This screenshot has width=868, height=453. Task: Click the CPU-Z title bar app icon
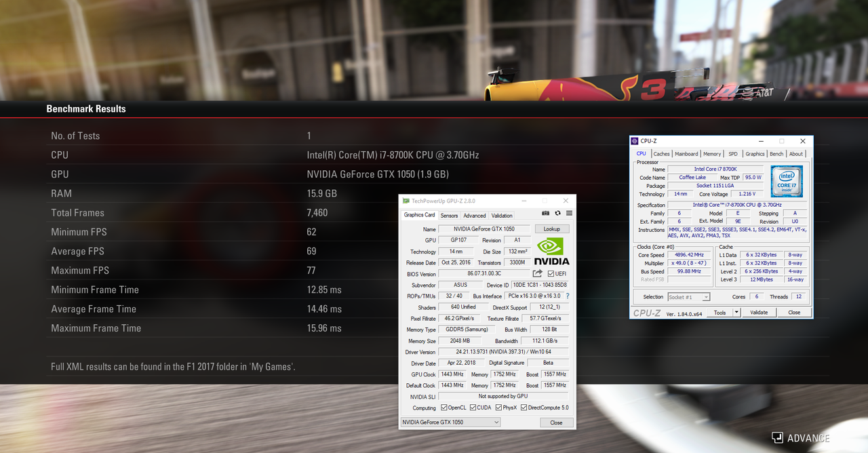[635, 141]
